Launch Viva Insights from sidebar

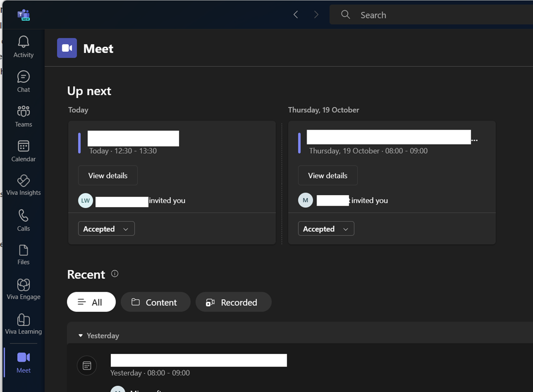23,185
